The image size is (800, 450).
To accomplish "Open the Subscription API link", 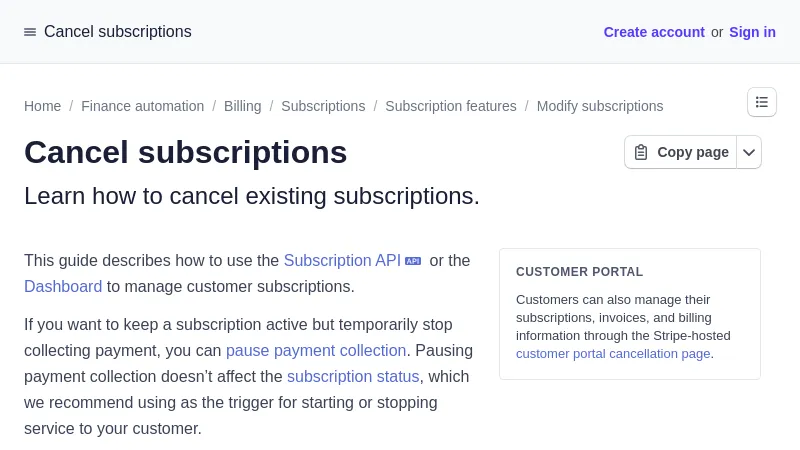I will pyautogui.click(x=342, y=261).
